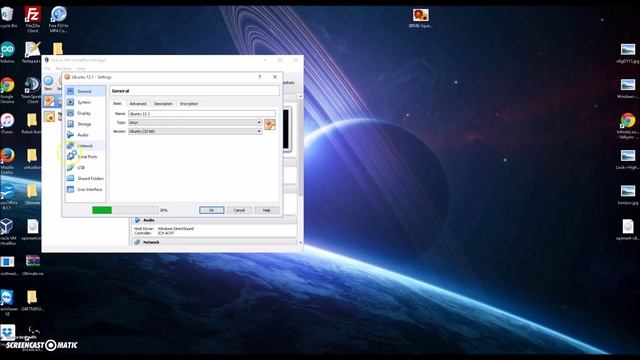Open the Storage settings page

click(x=85, y=124)
